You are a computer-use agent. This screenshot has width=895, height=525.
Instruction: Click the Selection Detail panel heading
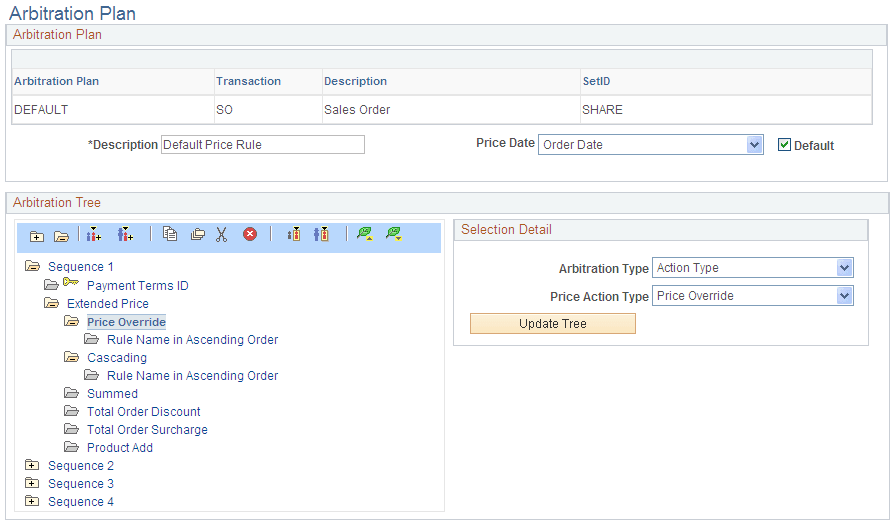pos(506,229)
